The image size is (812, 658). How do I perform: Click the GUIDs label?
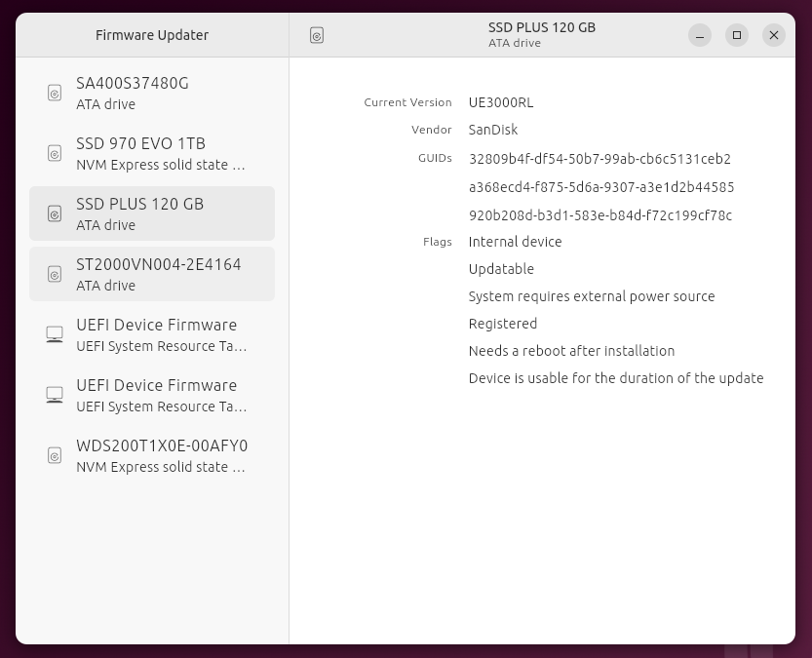435,158
